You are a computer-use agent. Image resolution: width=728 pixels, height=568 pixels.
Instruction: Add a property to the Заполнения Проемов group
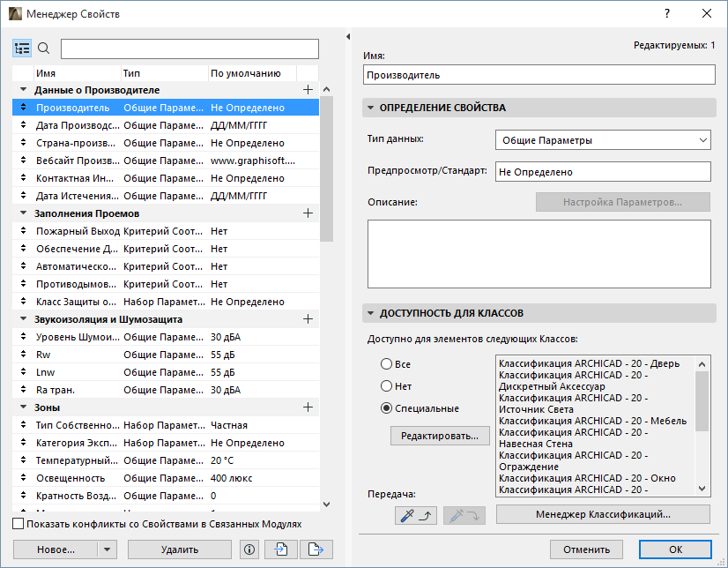tap(308, 213)
